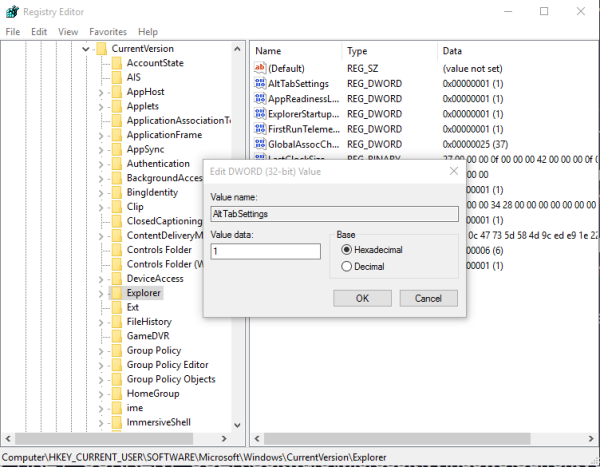This screenshot has height=467, width=600.
Task: Cancel the Edit DWORD dialog
Action: tap(429, 298)
